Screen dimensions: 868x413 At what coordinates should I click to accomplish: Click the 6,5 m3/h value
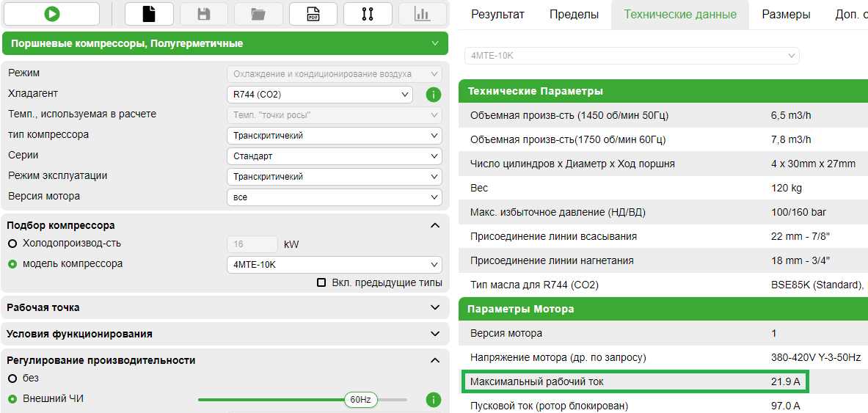pos(792,115)
